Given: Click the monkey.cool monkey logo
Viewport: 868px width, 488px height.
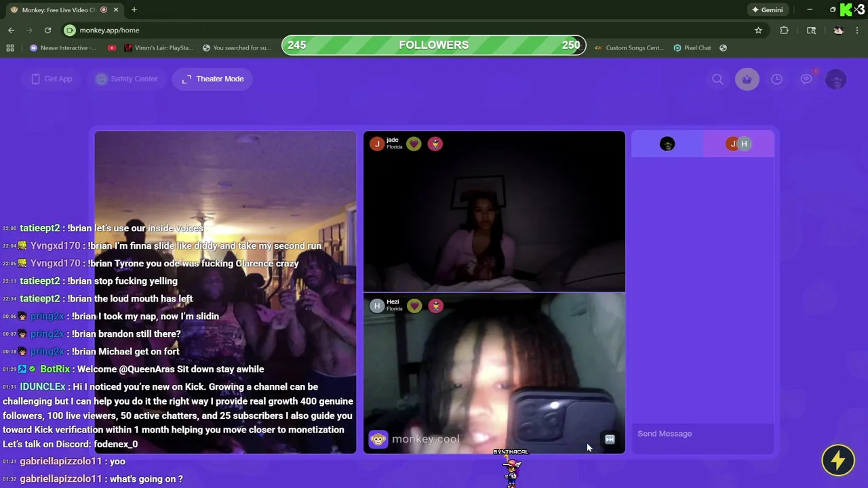Looking at the screenshot, I should click(x=378, y=439).
